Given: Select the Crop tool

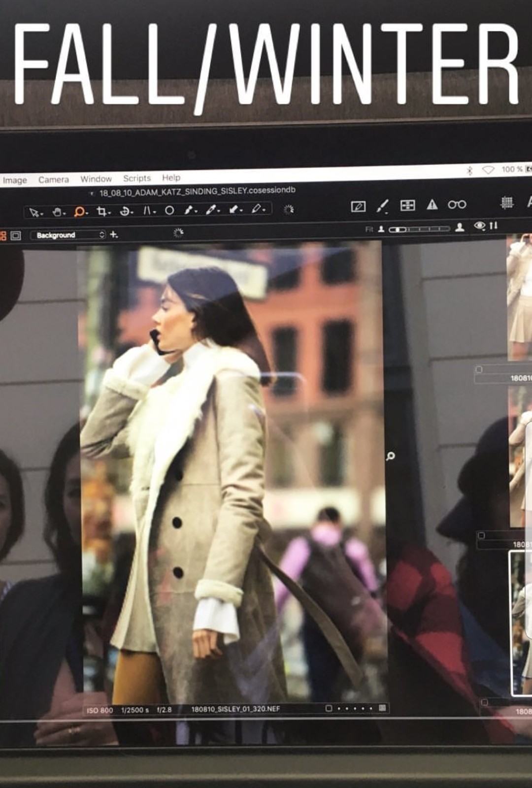Looking at the screenshot, I should point(101,211).
